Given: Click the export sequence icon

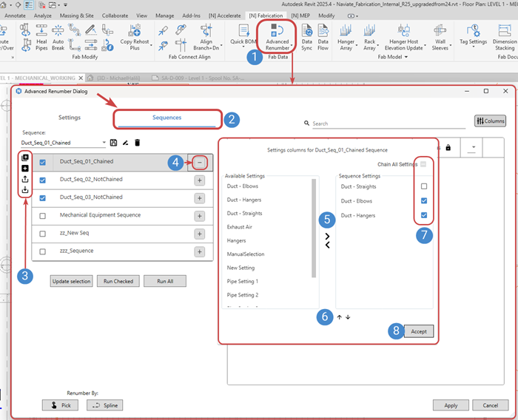Looking at the screenshot, I should click(x=26, y=179).
